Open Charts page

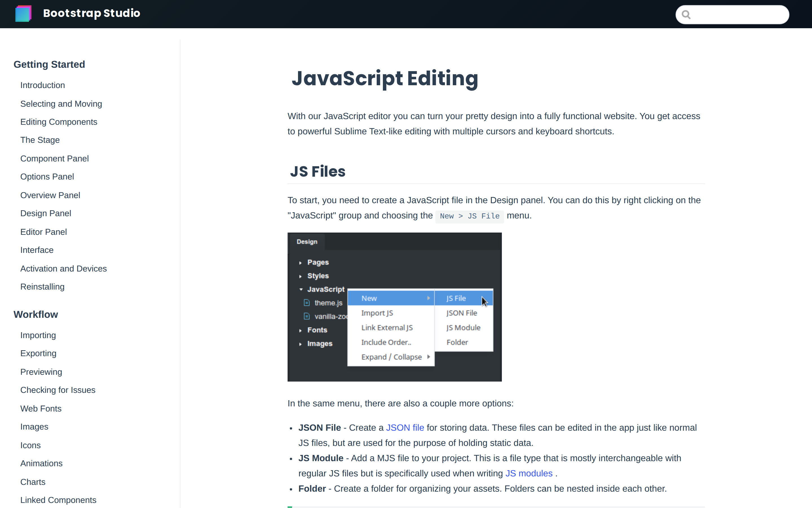point(33,482)
